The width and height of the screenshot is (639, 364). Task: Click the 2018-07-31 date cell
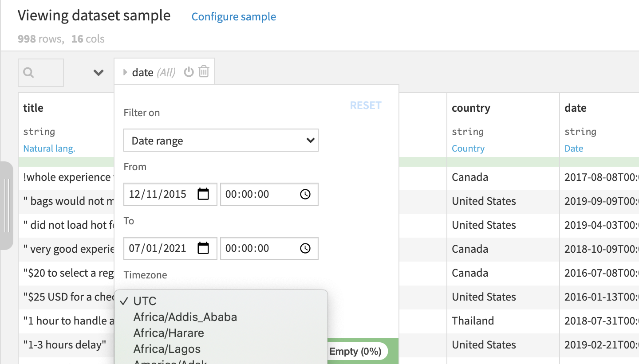pyautogui.click(x=600, y=321)
